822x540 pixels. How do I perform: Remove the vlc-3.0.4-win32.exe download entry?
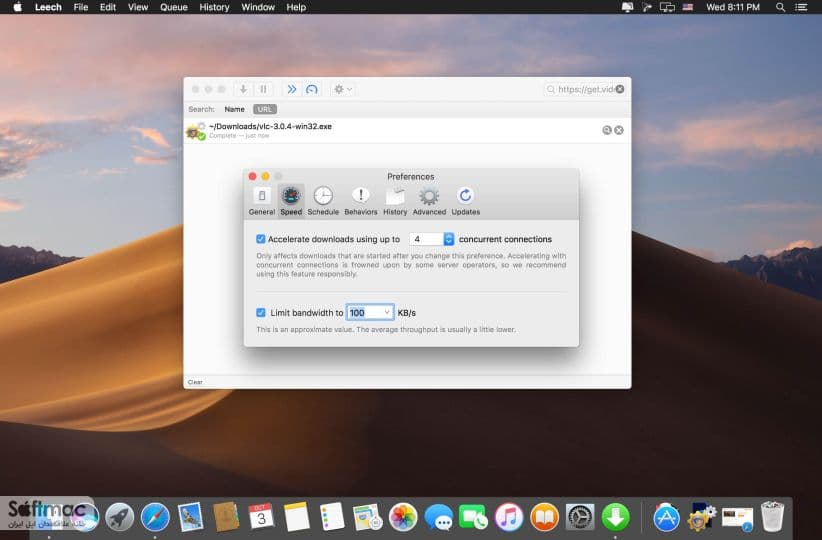(x=619, y=130)
